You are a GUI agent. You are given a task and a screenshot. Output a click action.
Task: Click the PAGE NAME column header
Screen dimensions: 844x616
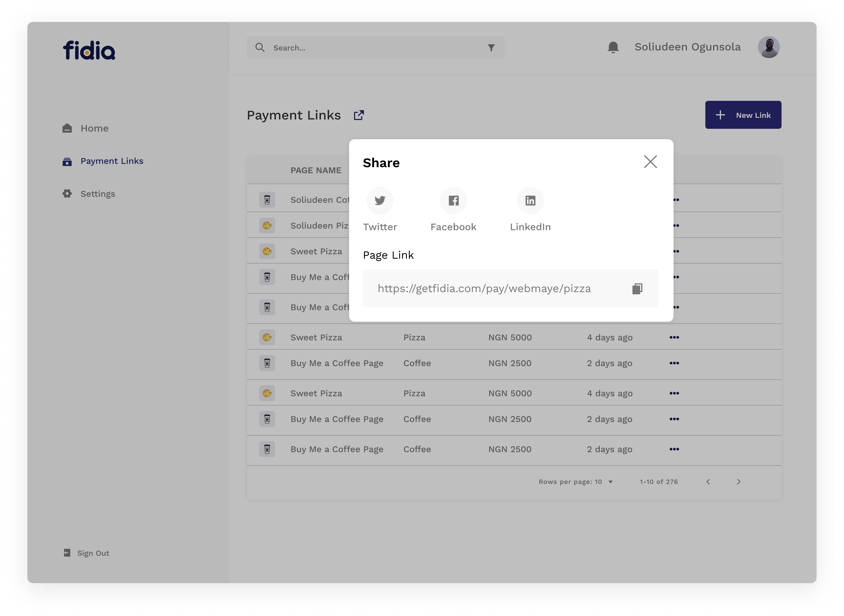tap(316, 170)
